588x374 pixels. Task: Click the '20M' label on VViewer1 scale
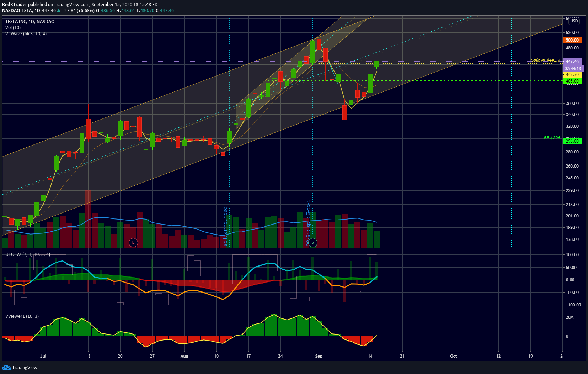[x=570, y=317]
